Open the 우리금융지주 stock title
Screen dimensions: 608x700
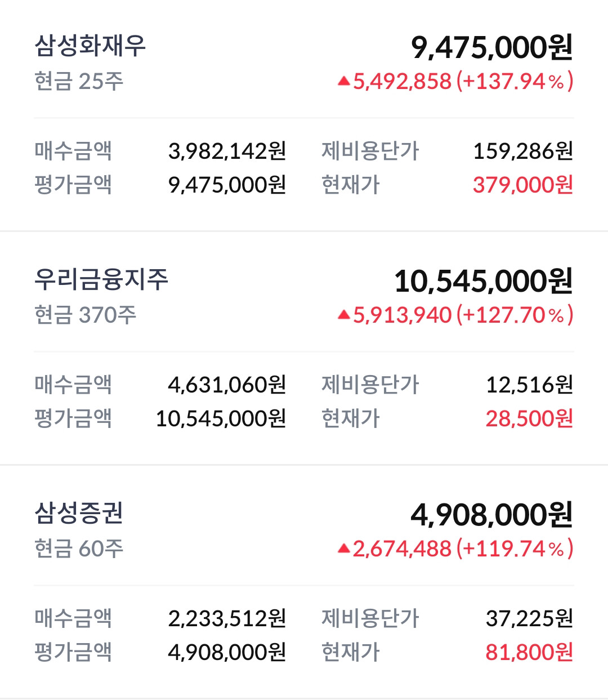[x=101, y=280]
